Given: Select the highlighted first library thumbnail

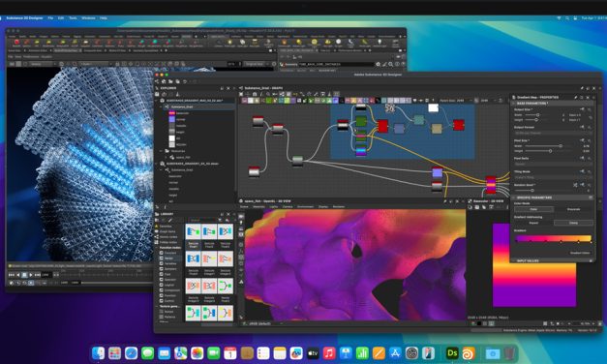Looking at the screenshot, I should tap(194, 231).
